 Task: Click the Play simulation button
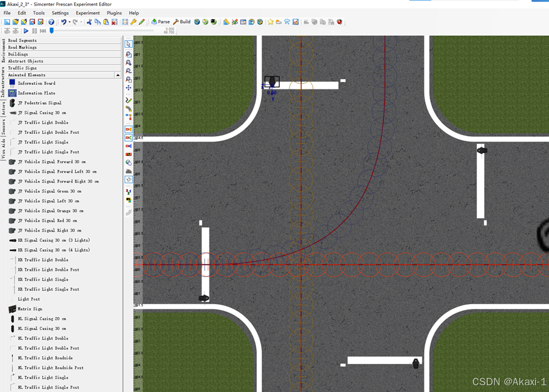pos(26,31)
